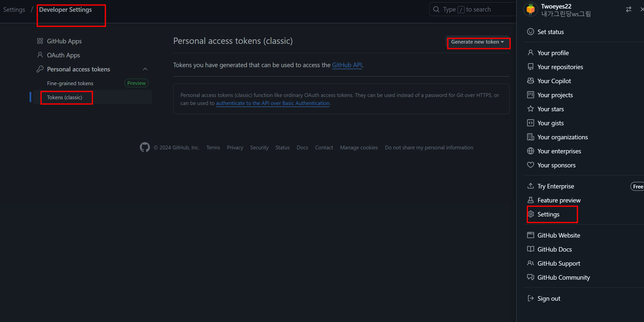Open authenticate to the API over Basic Authentication link

point(273,103)
